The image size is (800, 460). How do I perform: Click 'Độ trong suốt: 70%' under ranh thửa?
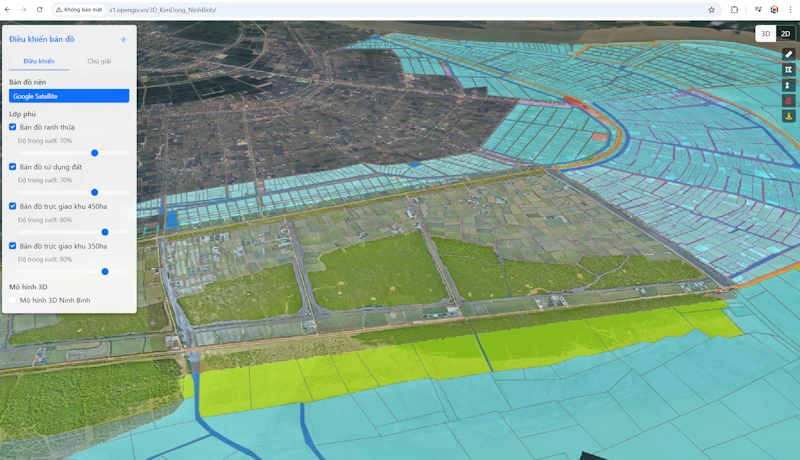tap(45, 141)
